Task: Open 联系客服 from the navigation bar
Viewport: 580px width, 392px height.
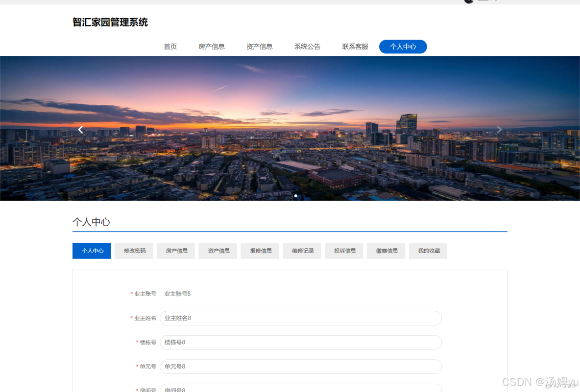Action: [x=355, y=46]
